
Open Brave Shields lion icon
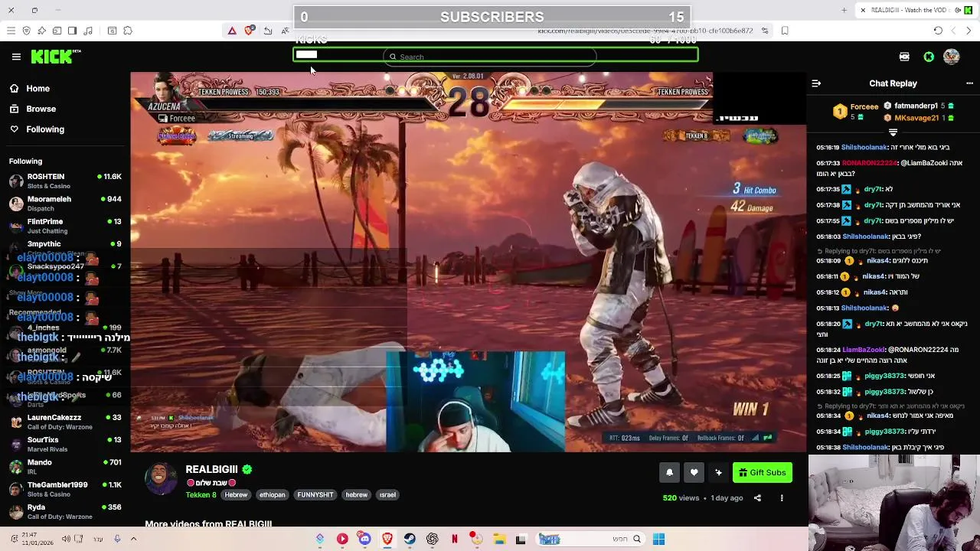pos(249,31)
